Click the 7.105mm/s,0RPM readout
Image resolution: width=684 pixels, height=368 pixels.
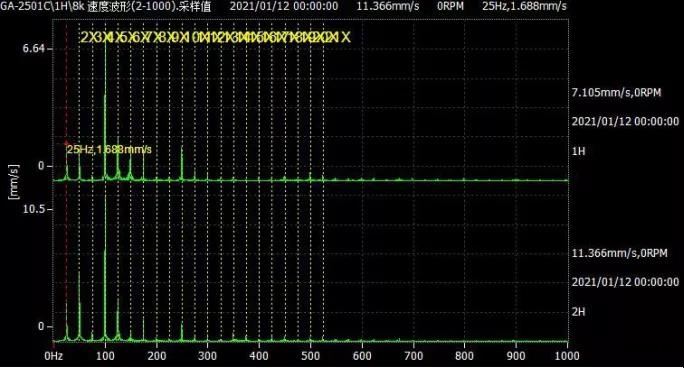tap(616, 92)
